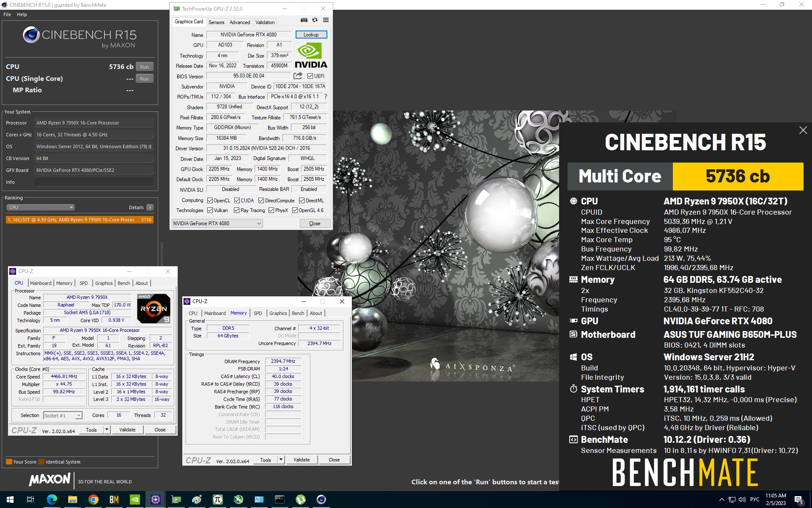
Task: Switch to the Sensors tab in GPU-Z
Action: (x=216, y=22)
